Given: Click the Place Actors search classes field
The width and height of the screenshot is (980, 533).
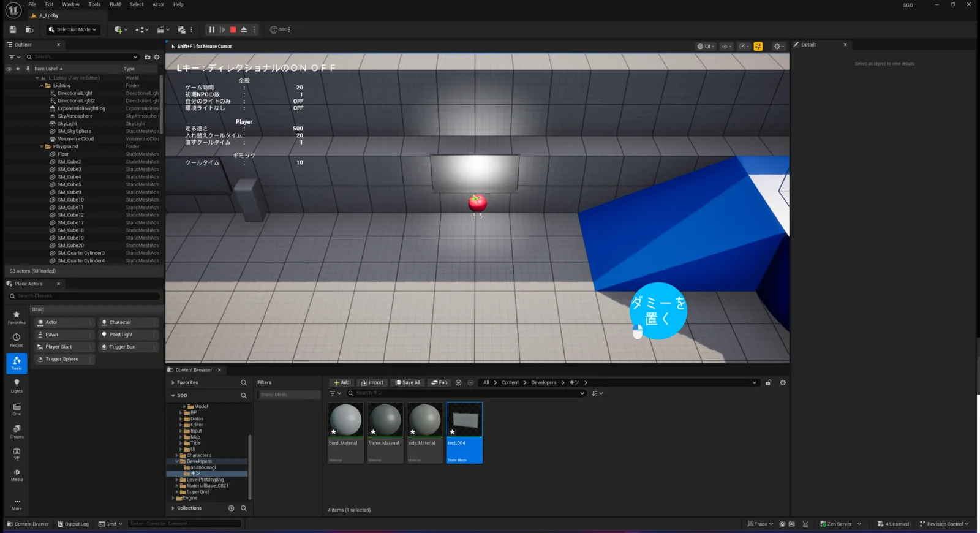Looking at the screenshot, I should point(85,296).
